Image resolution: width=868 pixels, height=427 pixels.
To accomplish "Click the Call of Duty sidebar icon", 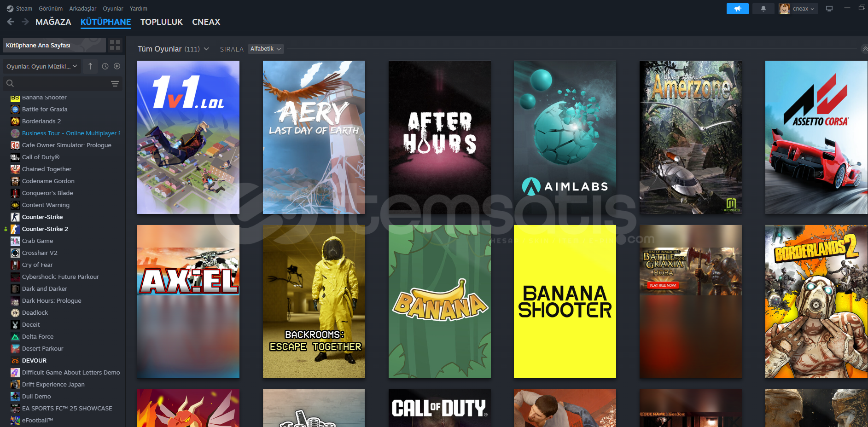I will [x=15, y=157].
